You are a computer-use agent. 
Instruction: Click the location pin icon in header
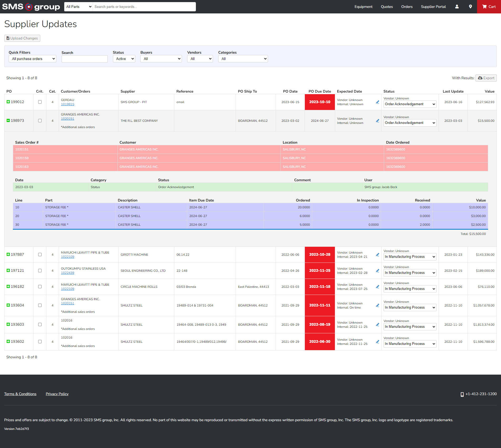click(x=470, y=7)
